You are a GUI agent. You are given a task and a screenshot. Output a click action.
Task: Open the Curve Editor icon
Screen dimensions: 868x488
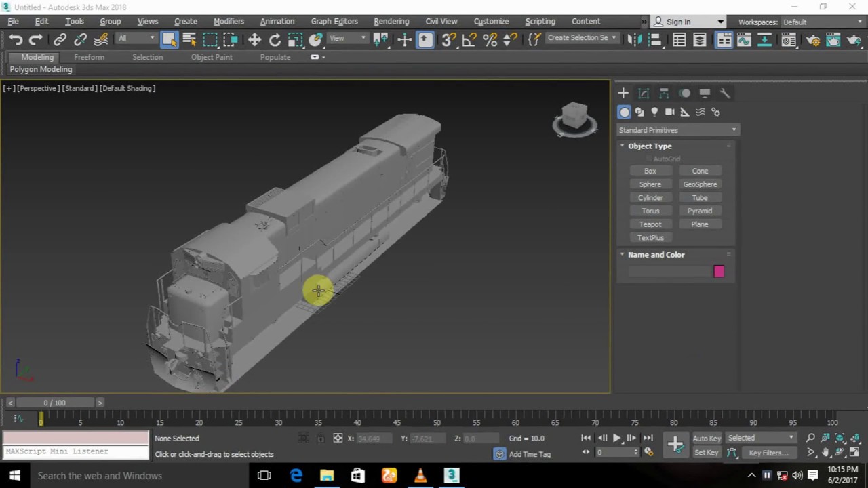(x=745, y=40)
